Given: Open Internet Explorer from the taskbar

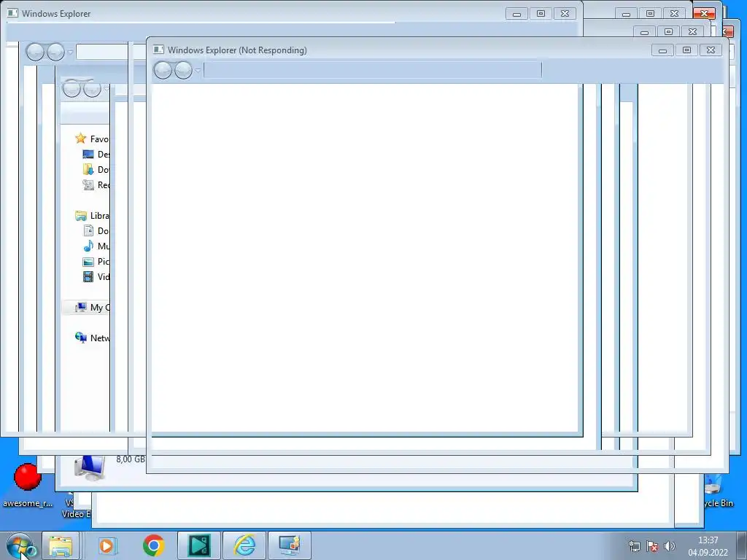Looking at the screenshot, I should click(x=244, y=545).
